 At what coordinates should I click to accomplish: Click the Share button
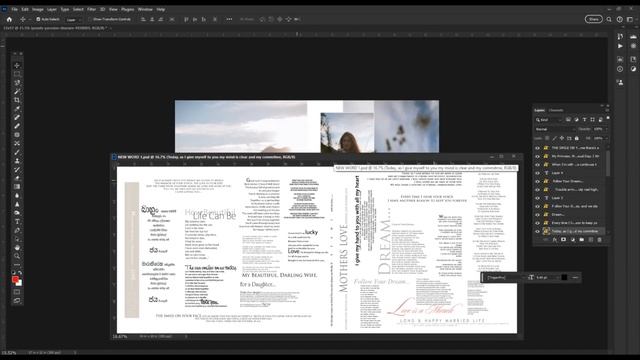(x=593, y=19)
